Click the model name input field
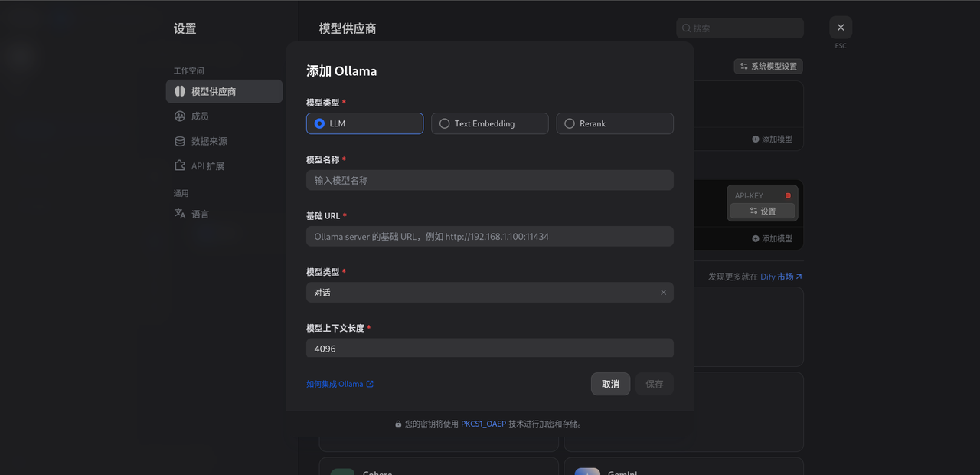Image resolution: width=980 pixels, height=475 pixels. [490, 180]
